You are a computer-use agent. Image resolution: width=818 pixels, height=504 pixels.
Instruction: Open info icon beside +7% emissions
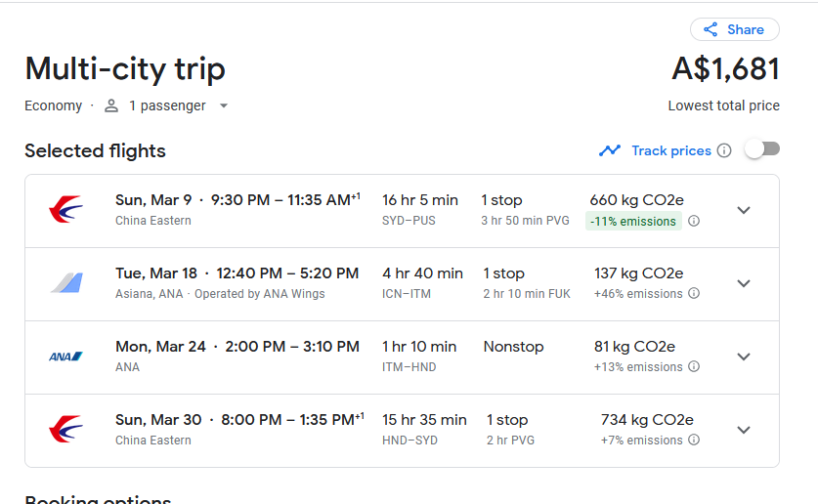[x=694, y=440]
